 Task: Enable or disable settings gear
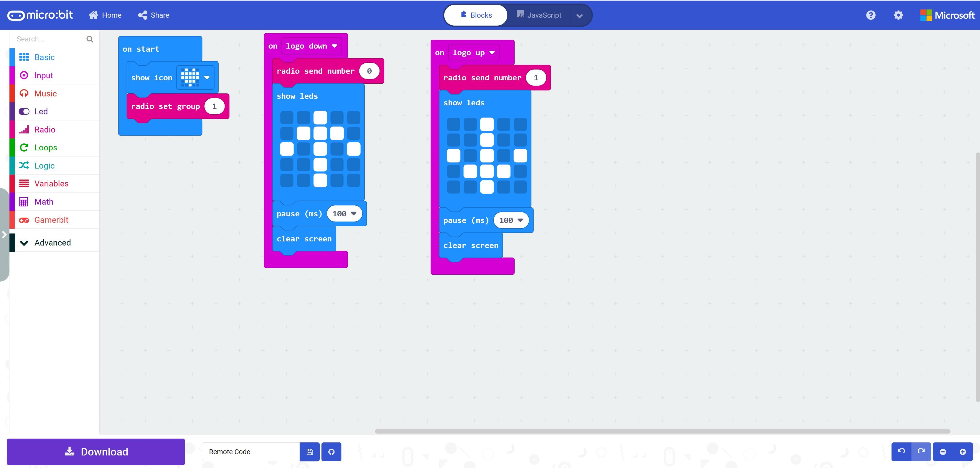pos(897,15)
